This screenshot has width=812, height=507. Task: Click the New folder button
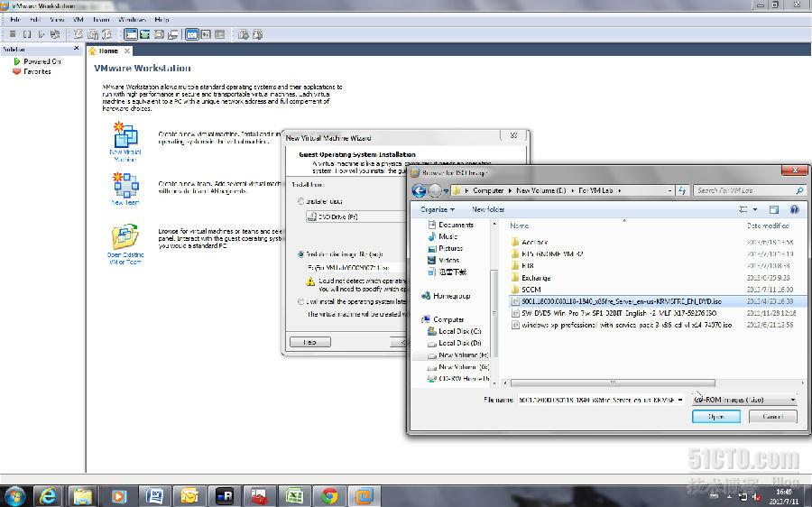(488, 209)
